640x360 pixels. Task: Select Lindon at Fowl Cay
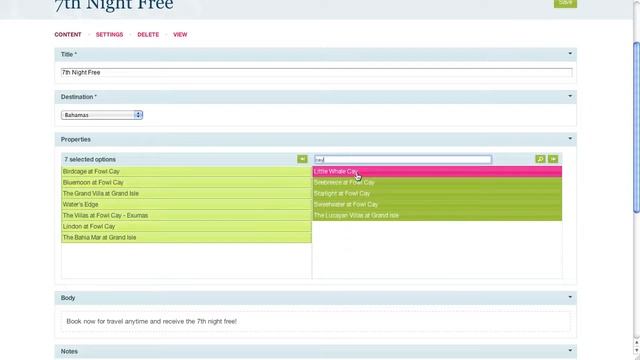point(186,227)
